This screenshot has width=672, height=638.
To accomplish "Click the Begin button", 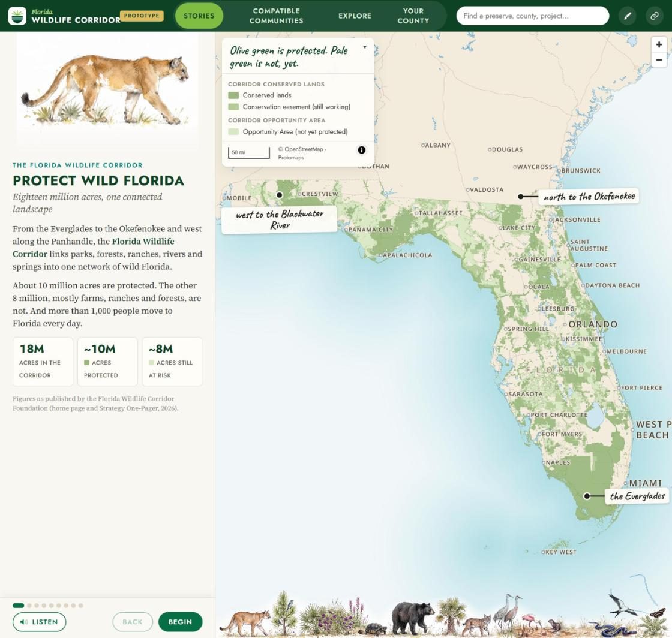I will (180, 622).
